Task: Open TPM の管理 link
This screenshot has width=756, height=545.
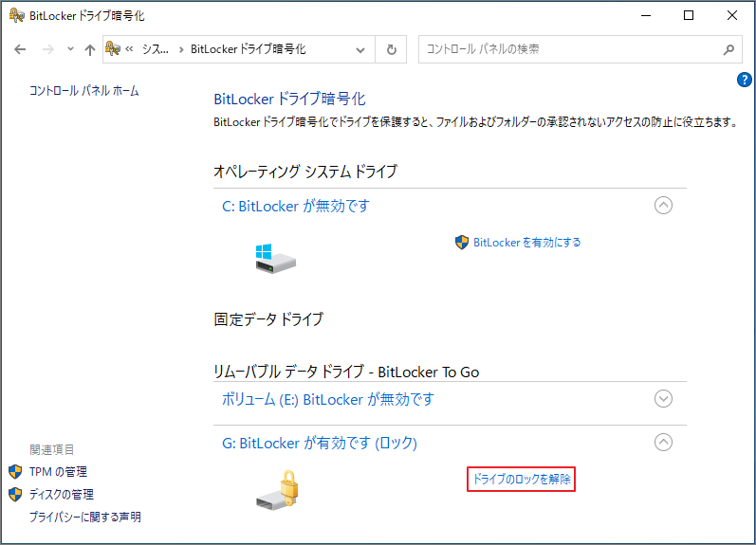Action: pyautogui.click(x=58, y=472)
